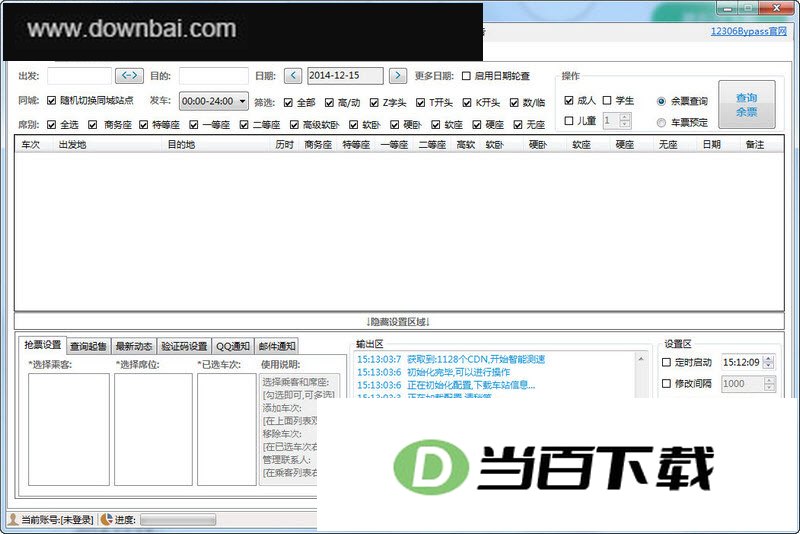Enable the 学生 passenger checkbox

click(607, 100)
